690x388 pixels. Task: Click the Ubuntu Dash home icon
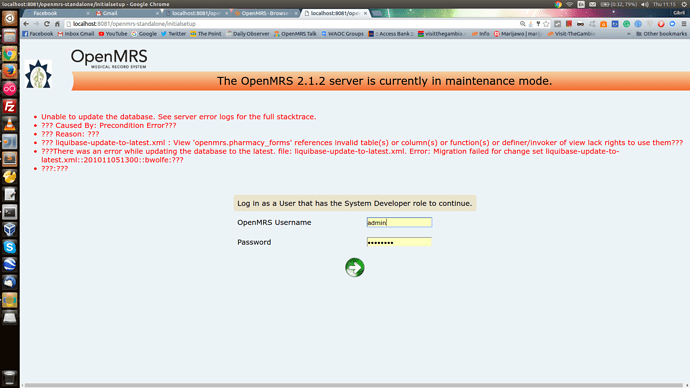(10, 18)
